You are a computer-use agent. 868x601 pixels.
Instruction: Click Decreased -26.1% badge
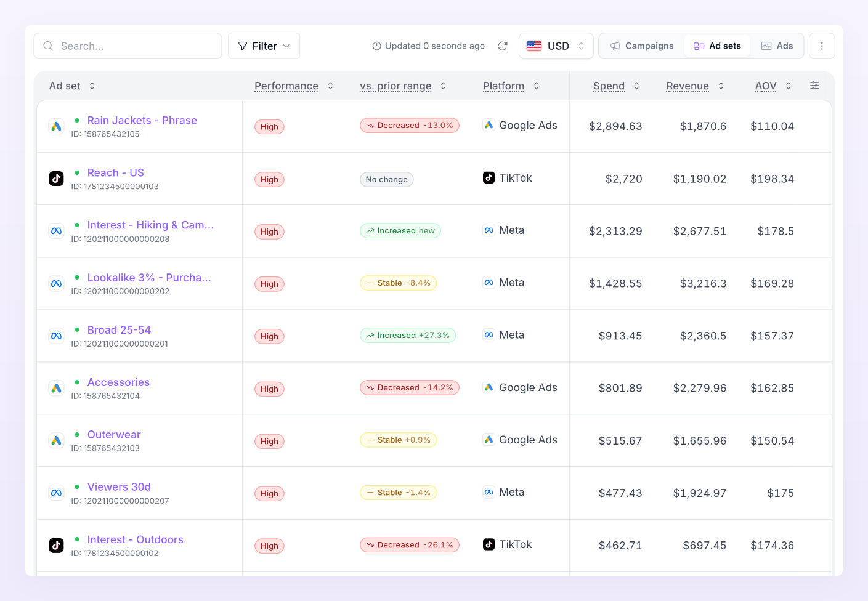tap(410, 545)
